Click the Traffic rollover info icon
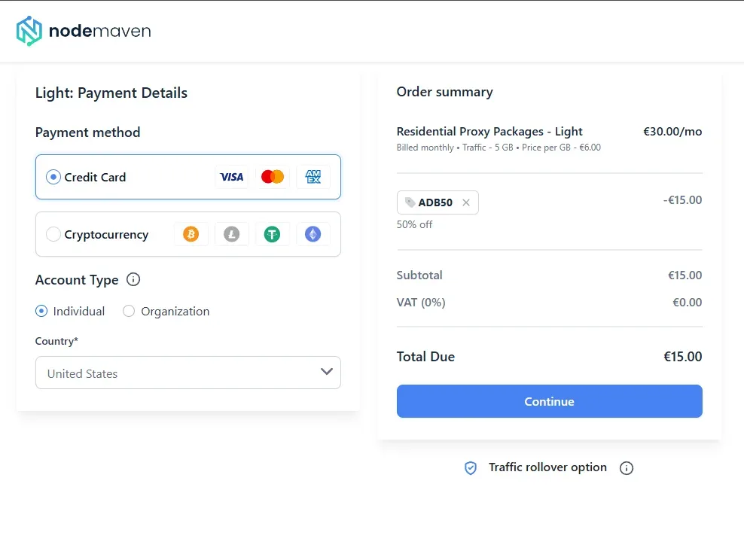Image resolution: width=744 pixels, height=560 pixels. [x=627, y=468]
